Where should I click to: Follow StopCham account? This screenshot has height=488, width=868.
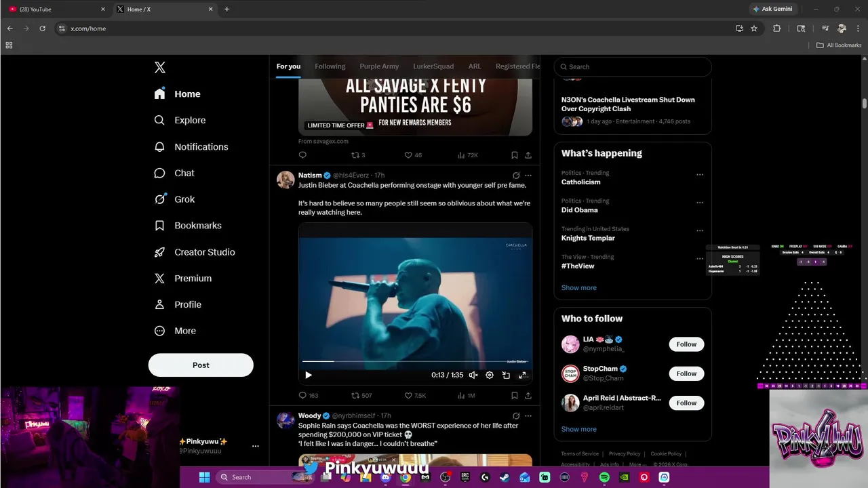pos(686,373)
